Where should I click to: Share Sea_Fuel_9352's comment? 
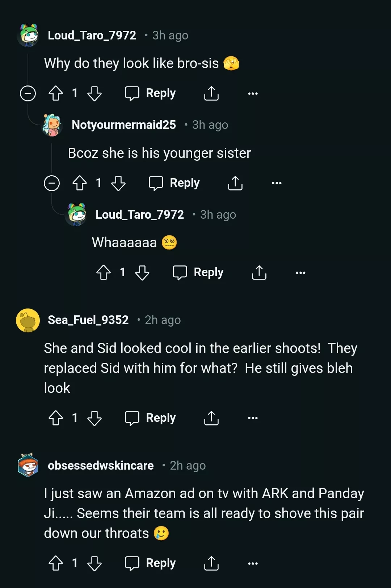pos(211,418)
